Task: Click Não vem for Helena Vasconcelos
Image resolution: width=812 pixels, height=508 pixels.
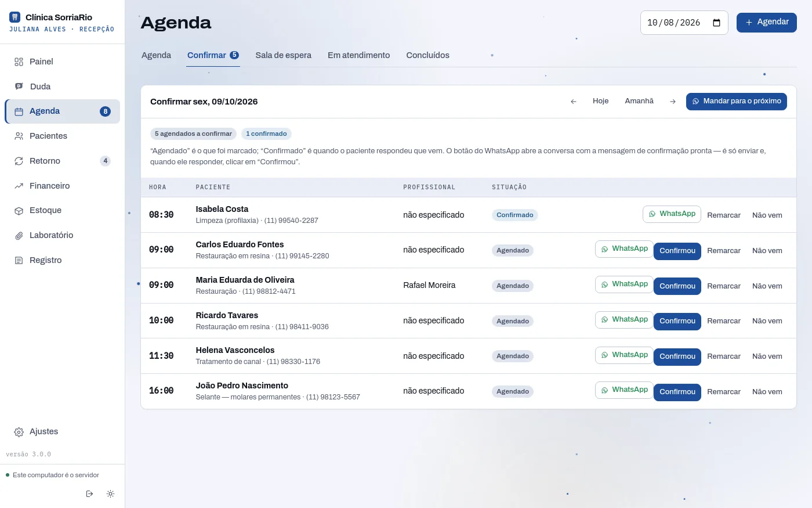Action: pyautogui.click(x=767, y=356)
